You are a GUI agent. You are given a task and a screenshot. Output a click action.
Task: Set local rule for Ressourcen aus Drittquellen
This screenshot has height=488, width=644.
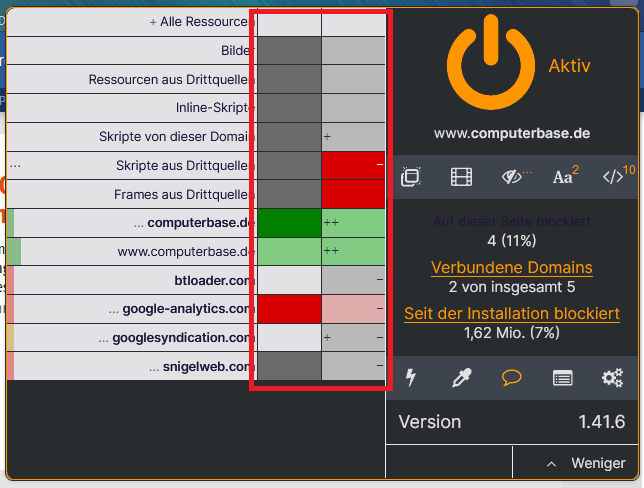(x=353, y=79)
